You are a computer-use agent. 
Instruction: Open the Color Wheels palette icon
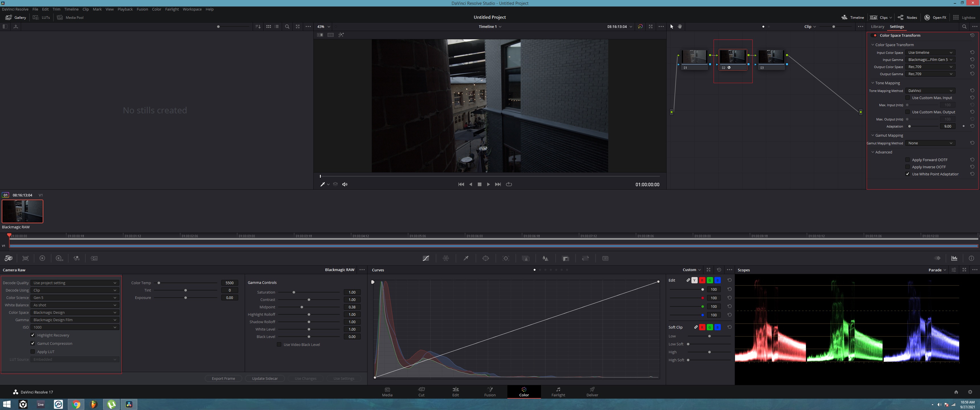pyautogui.click(x=42, y=258)
